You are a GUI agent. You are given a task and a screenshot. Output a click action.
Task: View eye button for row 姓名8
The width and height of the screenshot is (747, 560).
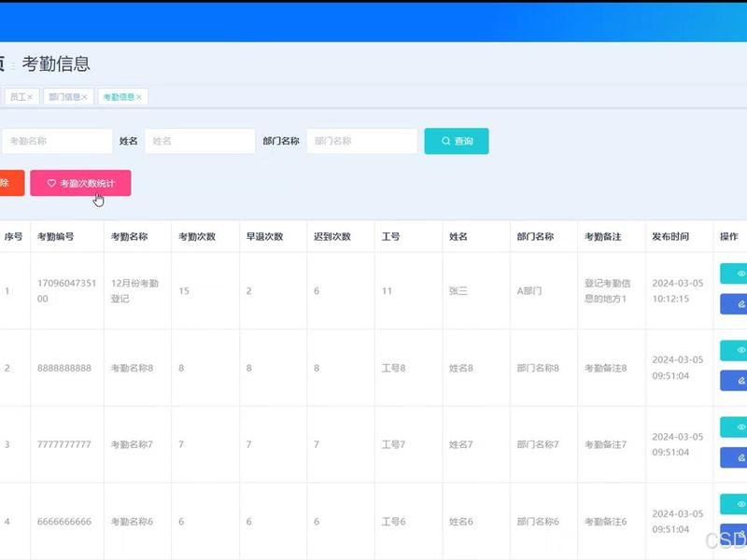[x=734, y=350]
